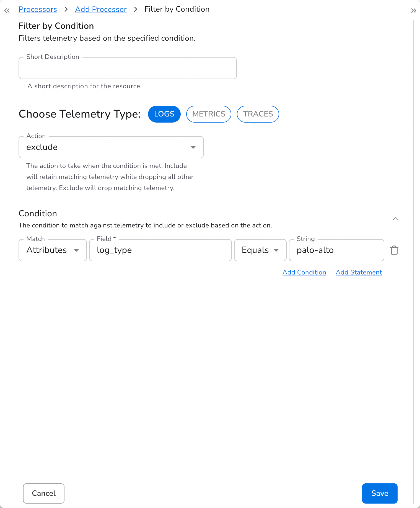Click the Equals operator dropdown arrow icon
The height and width of the screenshot is (508, 420).
[x=276, y=250]
